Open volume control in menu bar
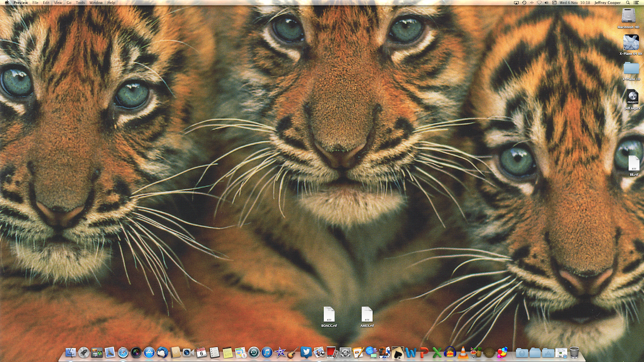This screenshot has height=362, width=644. [x=546, y=3]
